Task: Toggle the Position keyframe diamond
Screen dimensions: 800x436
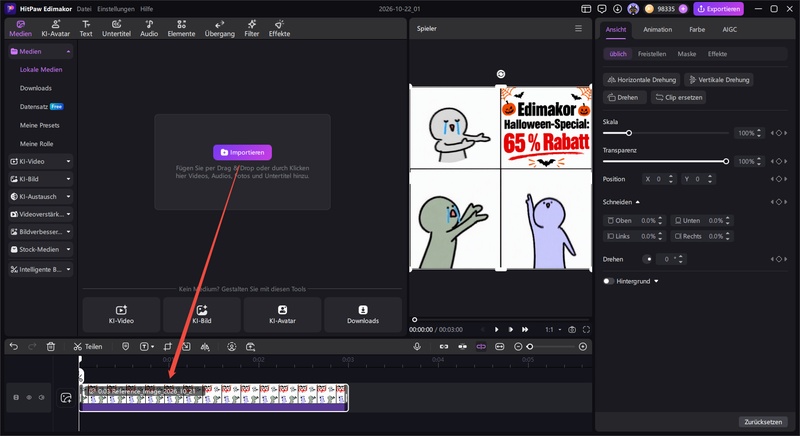Action: [x=779, y=179]
